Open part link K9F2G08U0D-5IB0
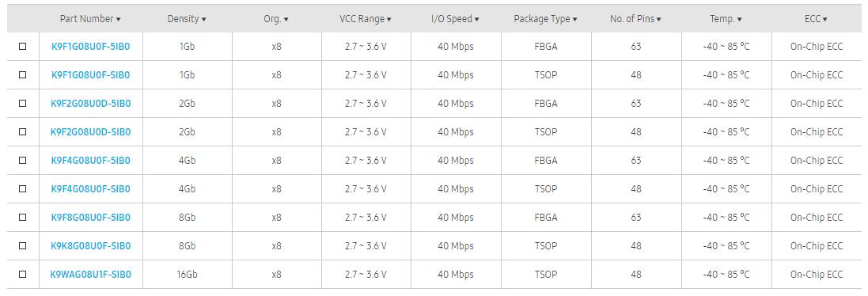This screenshot has height=296, width=868. pos(91,104)
